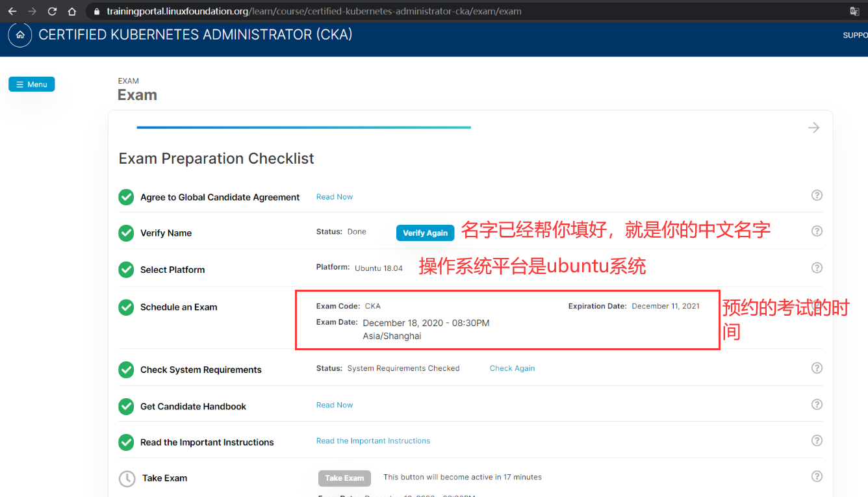Open Read Now for Candidate Handbook

tap(335, 405)
